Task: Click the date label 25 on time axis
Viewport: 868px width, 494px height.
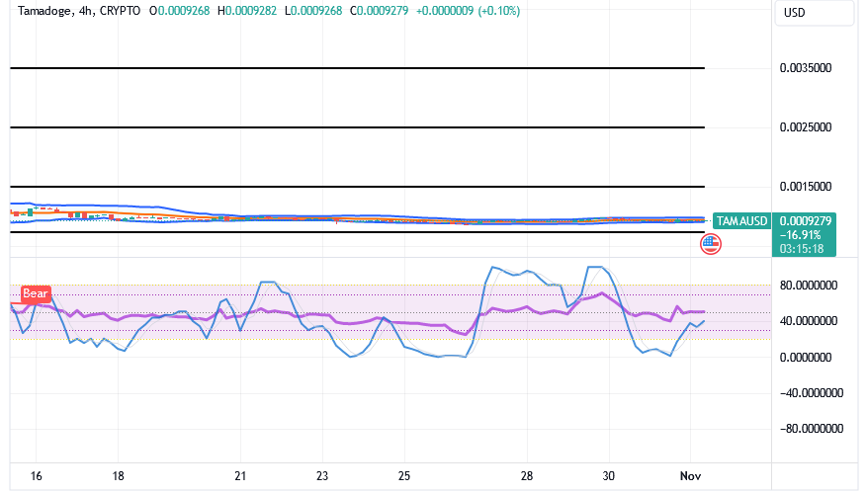Action: 404,476
